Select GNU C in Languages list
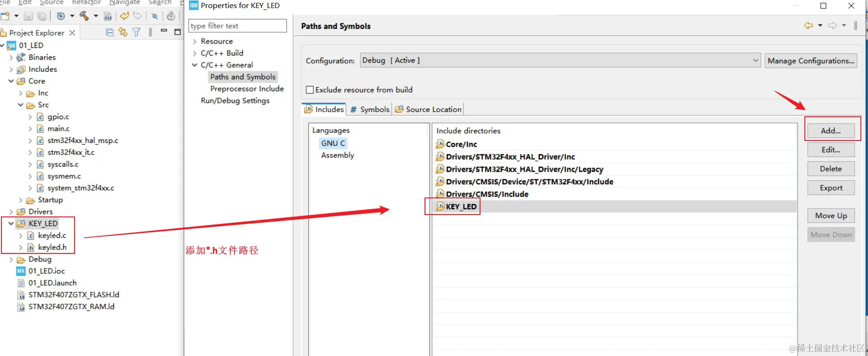The height and width of the screenshot is (356, 868). pos(333,143)
